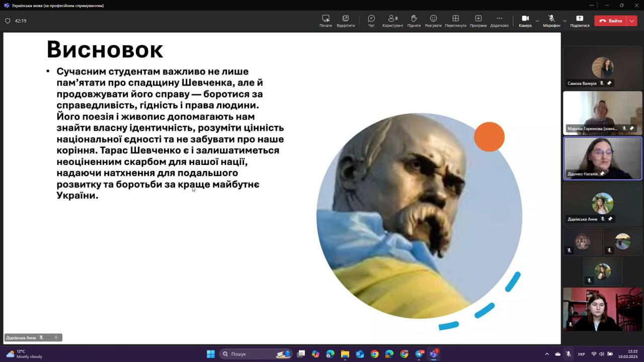Viewport: 644px width, 362px height.
Task: Pop out the shared content with Відкріпити
Action: click(346, 21)
